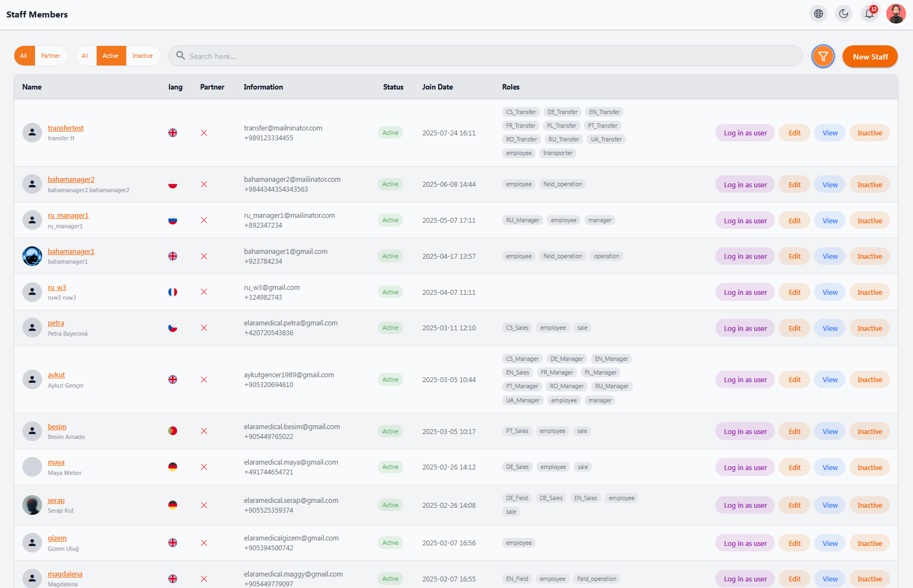Select the All staff type filter
Viewport: 913px width, 588px height.
[24, 56]
